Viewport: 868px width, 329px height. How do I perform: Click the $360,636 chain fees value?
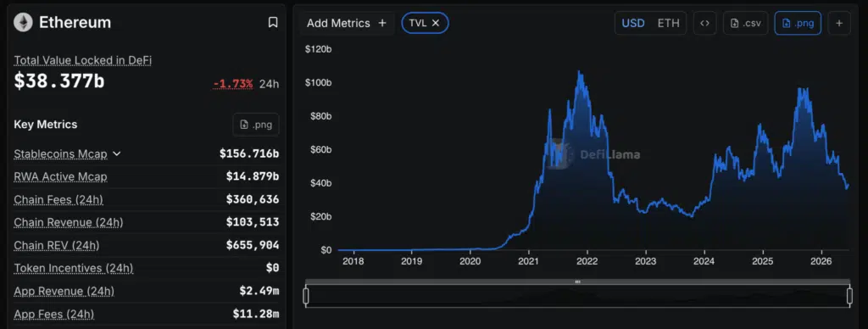(253, 199)
